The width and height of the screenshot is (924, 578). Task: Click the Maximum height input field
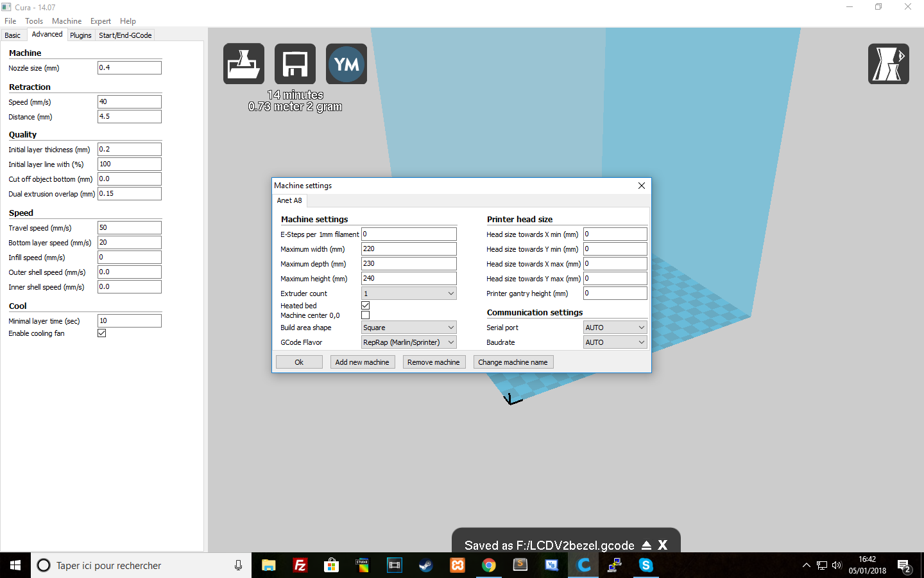click(409, 278)
